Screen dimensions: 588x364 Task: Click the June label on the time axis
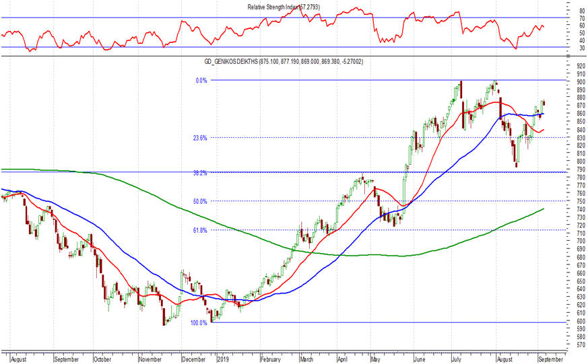(420, 359)
